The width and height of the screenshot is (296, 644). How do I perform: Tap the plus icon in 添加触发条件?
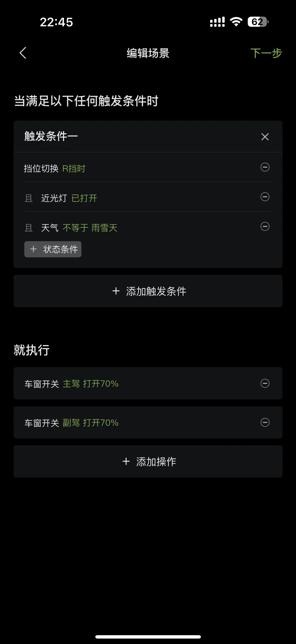[x=116, y=291]
